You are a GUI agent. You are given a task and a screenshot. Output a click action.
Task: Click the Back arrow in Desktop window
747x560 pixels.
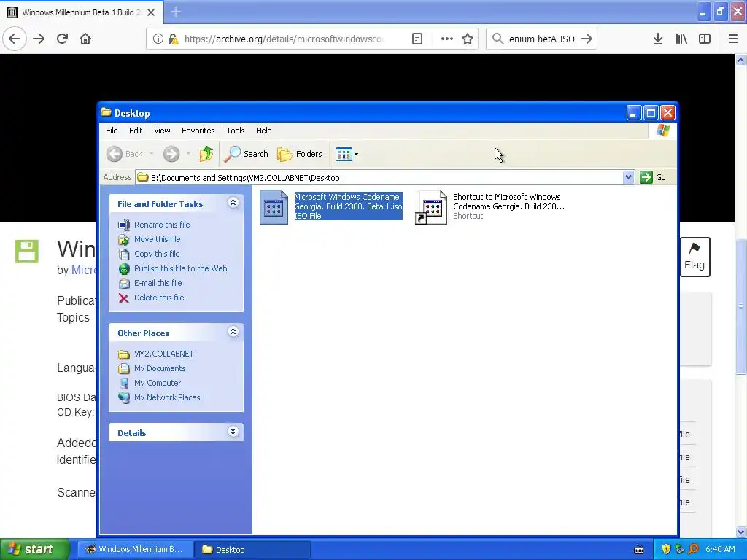click(115, 154)
